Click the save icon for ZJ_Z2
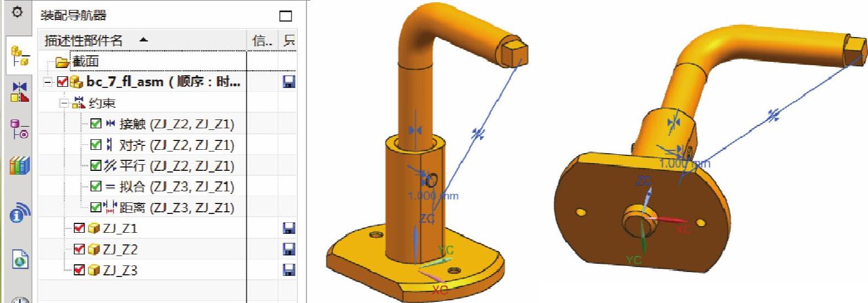The height and width of the screenshot is (303, 868). (x=289, y=249)
